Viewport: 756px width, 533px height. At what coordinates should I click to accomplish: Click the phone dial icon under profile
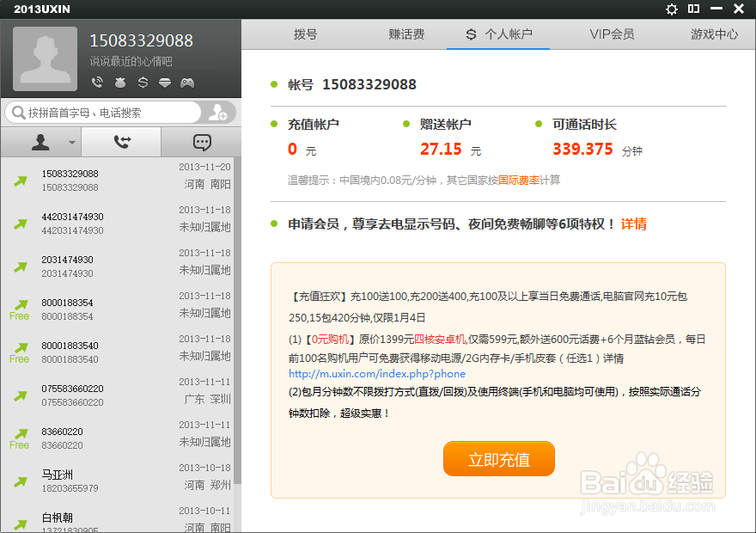(97, 83)
